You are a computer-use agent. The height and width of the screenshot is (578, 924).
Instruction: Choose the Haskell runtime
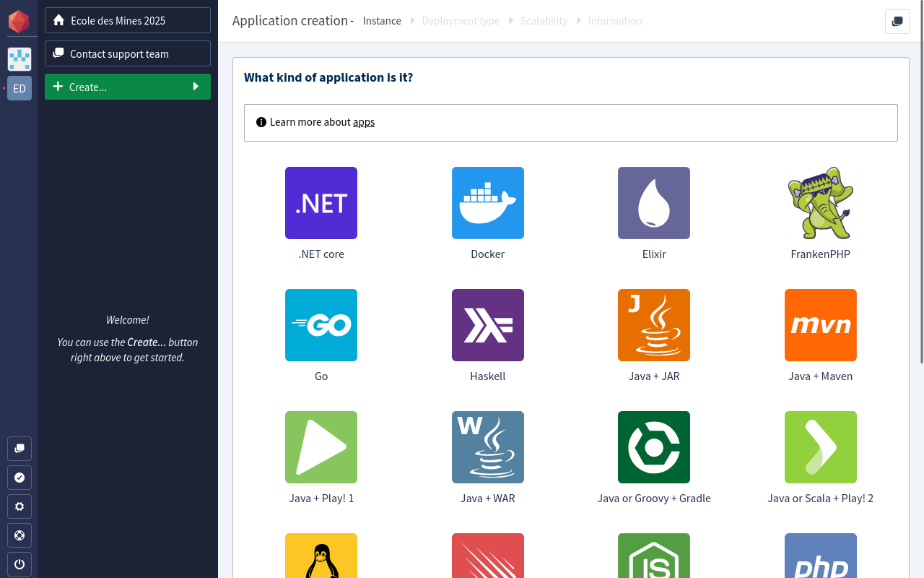click(x=487, y=325)
